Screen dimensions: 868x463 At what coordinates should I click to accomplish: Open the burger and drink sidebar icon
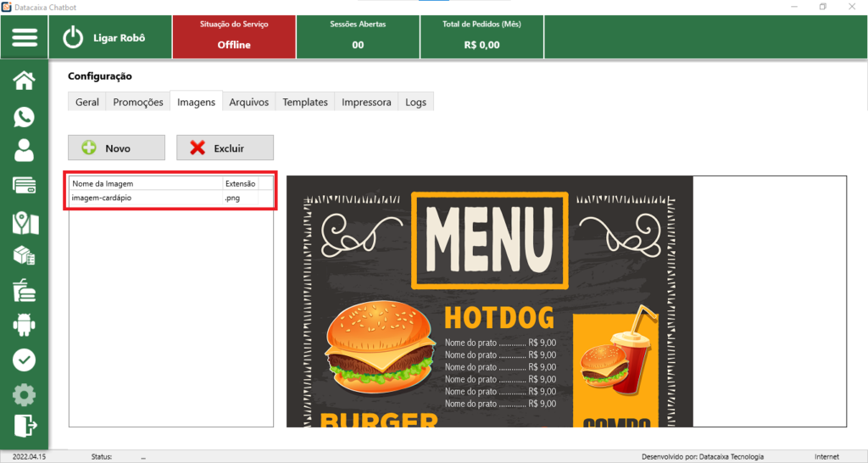click(25, 290)
